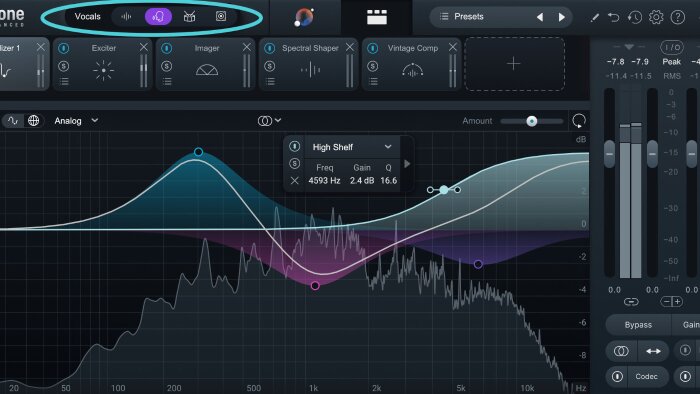
Task: Solo the Imager module
Action: tap(167, 66)
